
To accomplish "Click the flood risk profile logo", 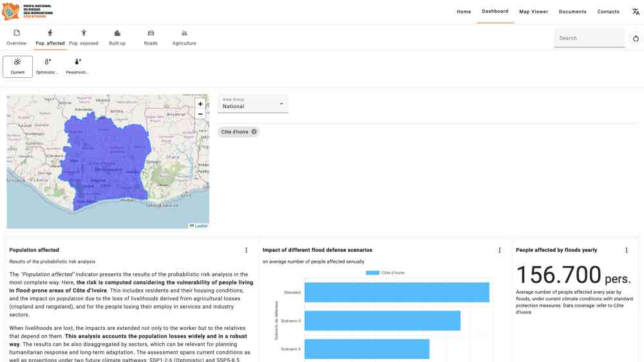I will tap(27, 12).
